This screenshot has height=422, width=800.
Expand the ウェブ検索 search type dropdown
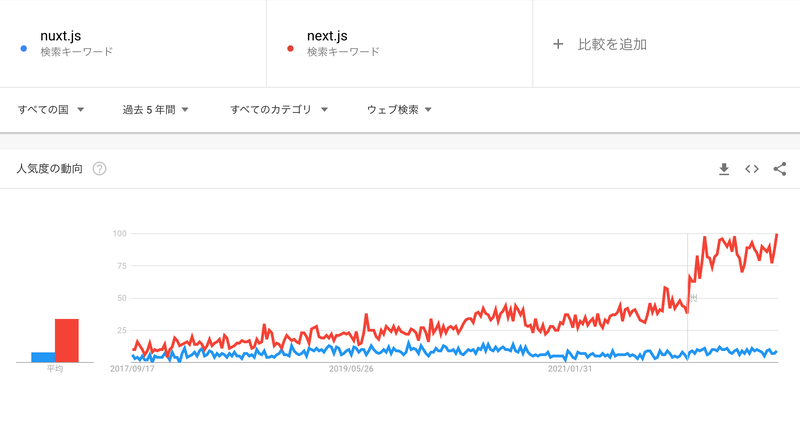pyautogui.click(x=399, y=109)
